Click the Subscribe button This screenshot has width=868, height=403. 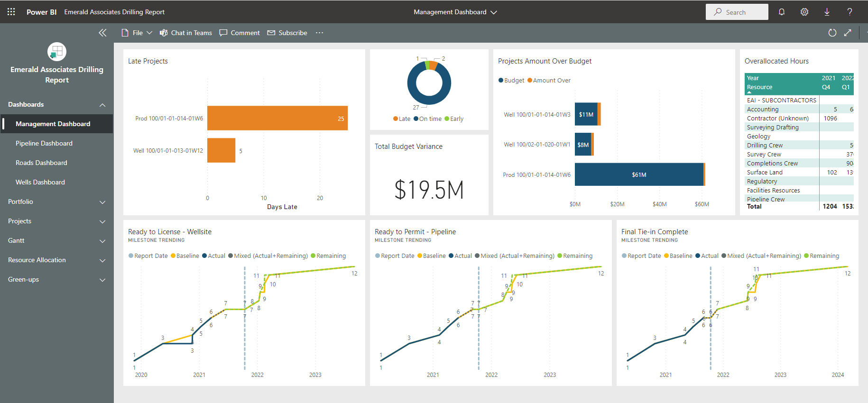(287, 33)
